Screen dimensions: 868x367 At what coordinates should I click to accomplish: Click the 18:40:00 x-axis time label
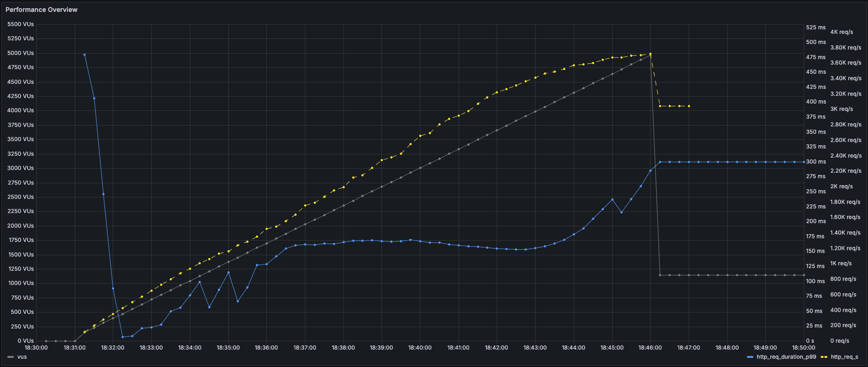pos(420,348)
